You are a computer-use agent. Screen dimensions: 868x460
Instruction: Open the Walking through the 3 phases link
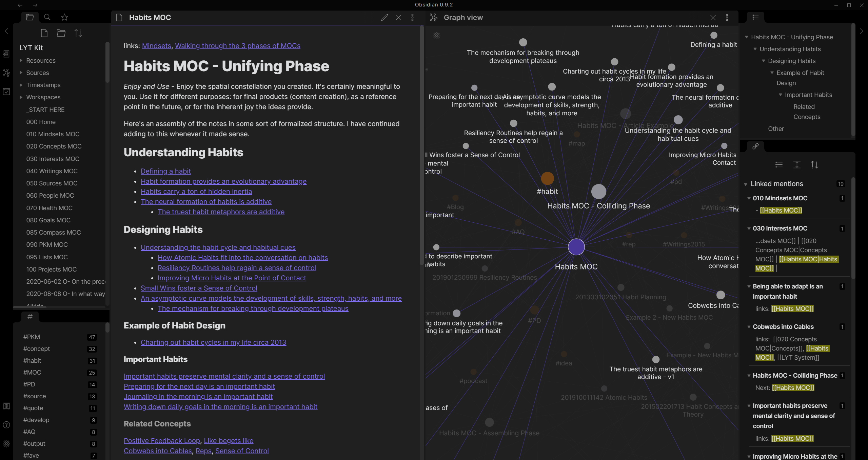coord(238,45)
